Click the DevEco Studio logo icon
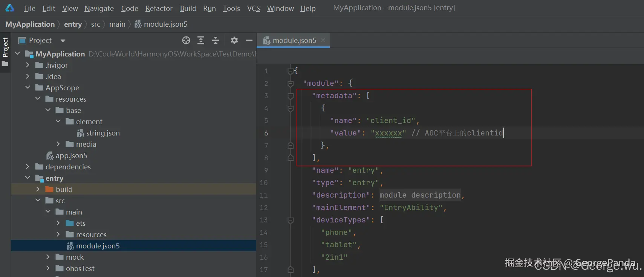The width and height of the screenshot is (644, 277). (x=10, y=8)
